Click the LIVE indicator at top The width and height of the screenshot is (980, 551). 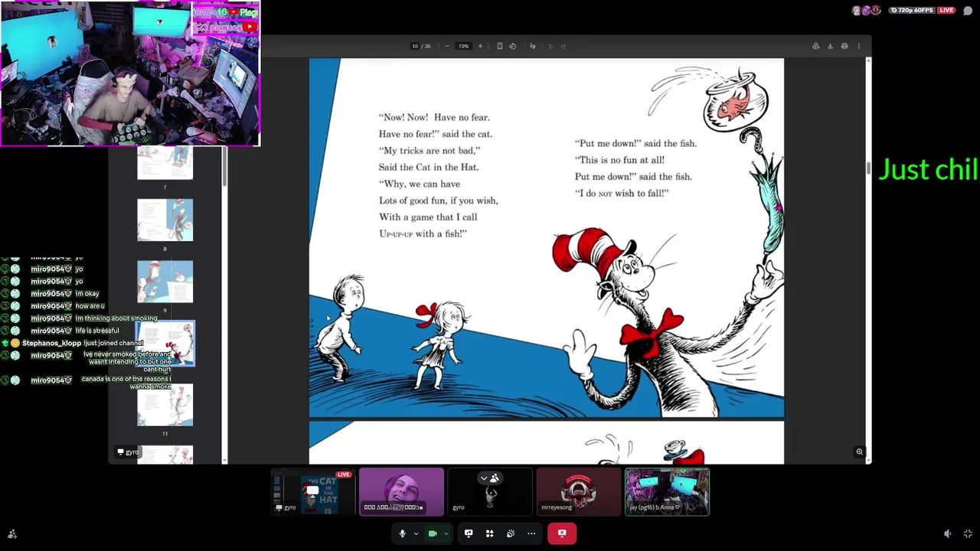tap(947, 10)
